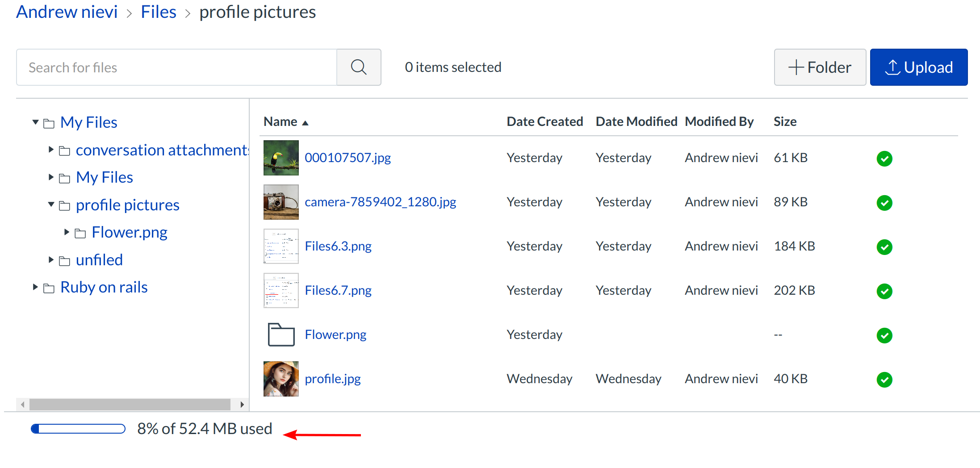Click the scroll right arrow in folder tree
The width and height of the screenshot is (980, 468).
click(242, 405)
